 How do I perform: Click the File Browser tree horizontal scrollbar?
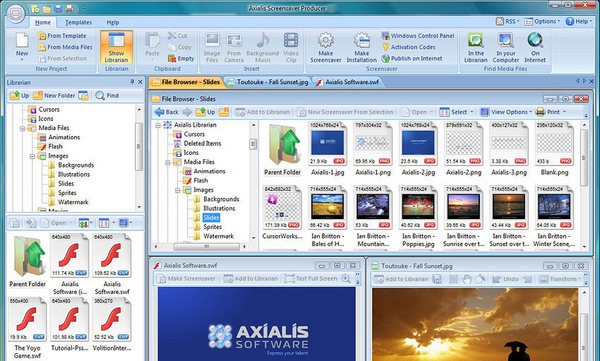pyautogui.click(x=206, y=247)
